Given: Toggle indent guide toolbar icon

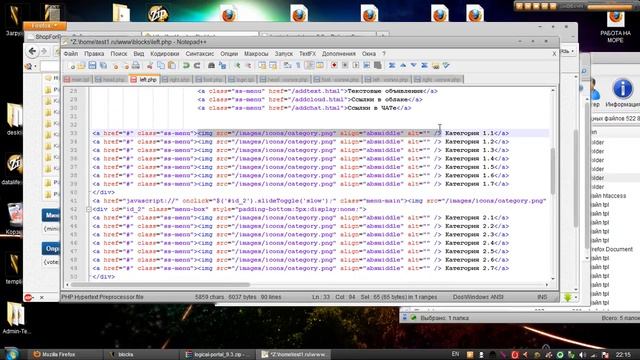Looking at the screenshot, I should point(309,66).
